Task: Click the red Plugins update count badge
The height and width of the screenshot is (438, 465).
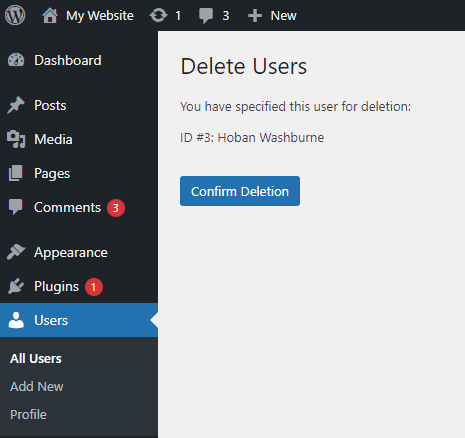Action: coord(94,287)
